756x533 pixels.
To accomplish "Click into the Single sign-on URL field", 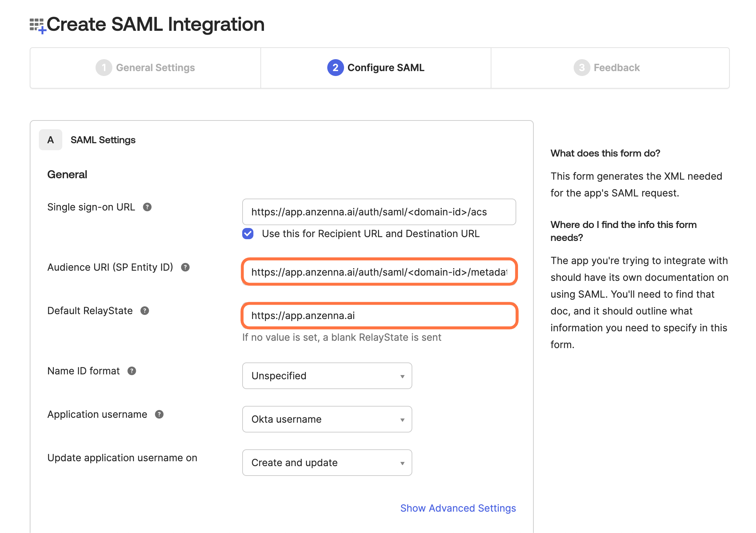I will 379,212.
